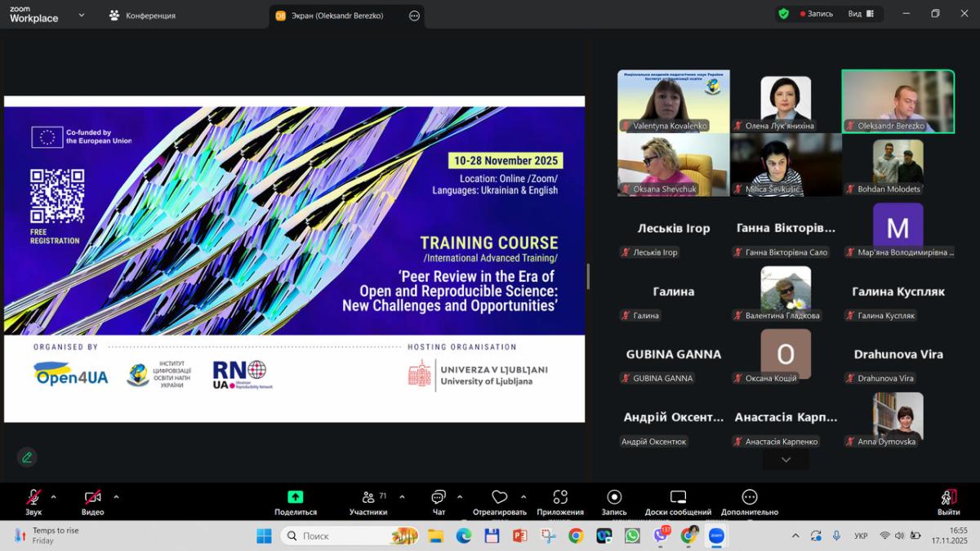Click the Выйти leave meeting button
This screenshot has width=980, height=551.
tap(948, 500)
